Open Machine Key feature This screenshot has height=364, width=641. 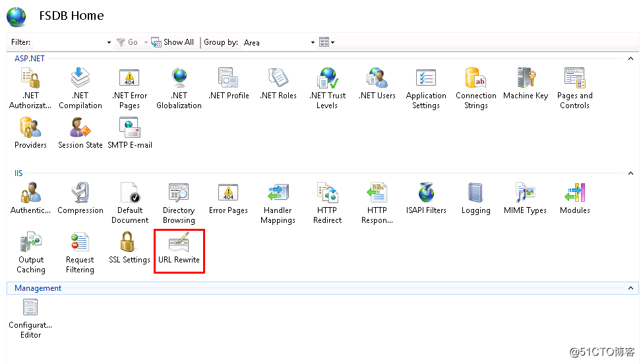(526, 84)
